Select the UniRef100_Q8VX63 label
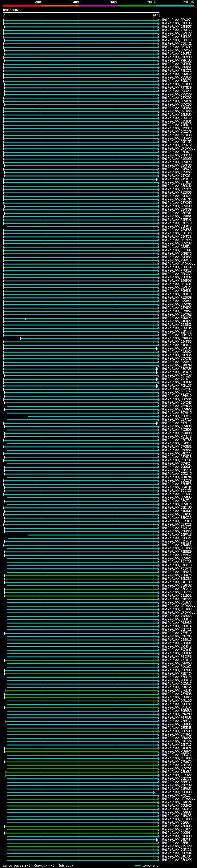This screenshot has width=197, height=868. coord(177,104)
